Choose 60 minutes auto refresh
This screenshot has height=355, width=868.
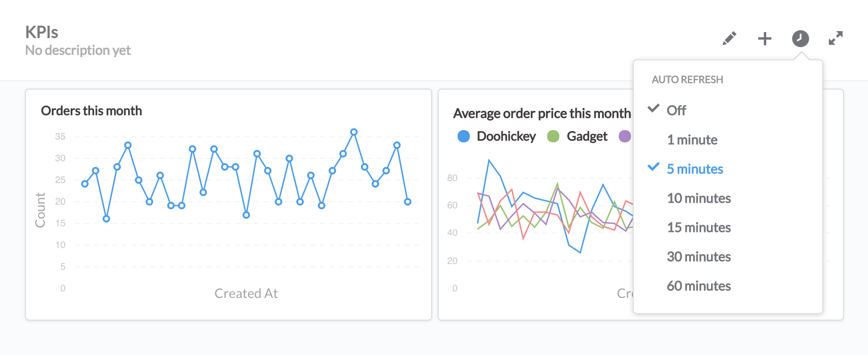pyautogui.click(x=698, y=286)
